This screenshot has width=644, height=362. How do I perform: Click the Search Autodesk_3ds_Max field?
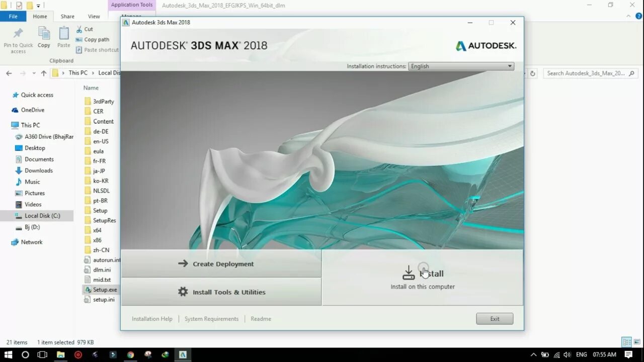591,73
